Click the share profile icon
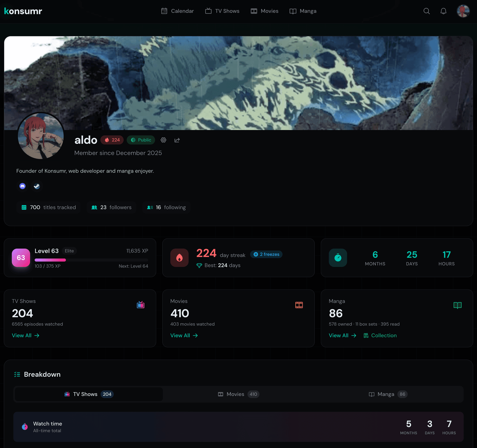477x448 pixels. pyautogui.click(x=177, y=140)
